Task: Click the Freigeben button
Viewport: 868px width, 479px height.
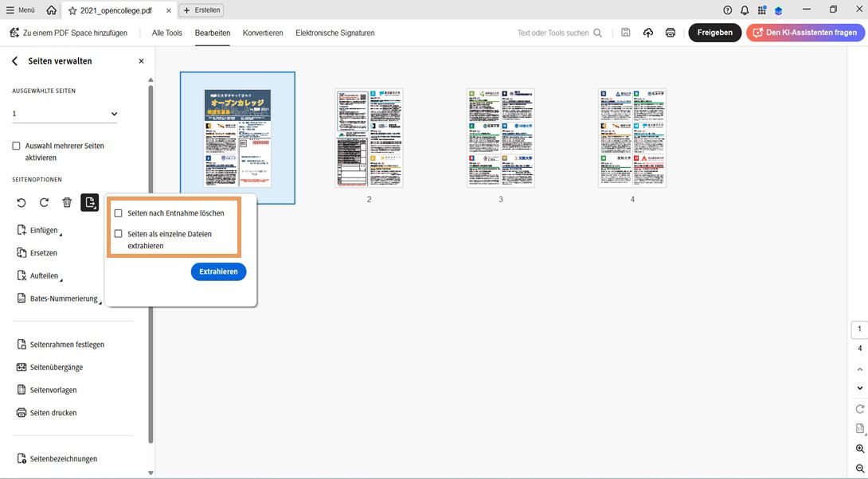Action: coord(714,33)
